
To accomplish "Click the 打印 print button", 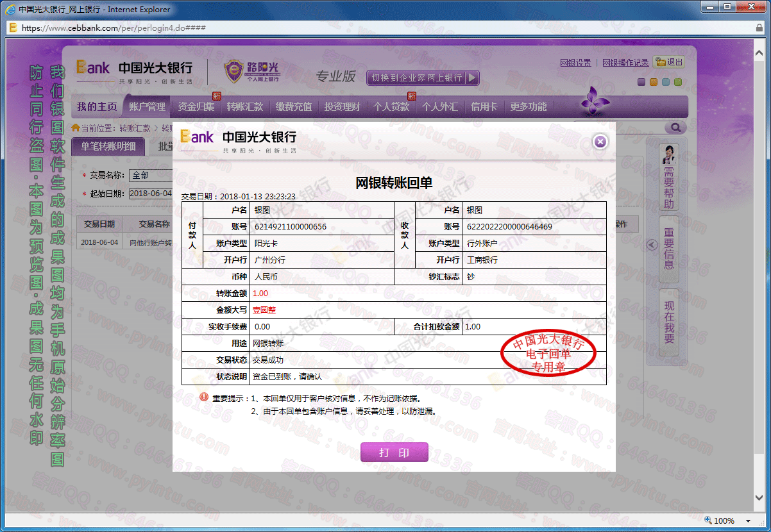I will pyautogui.click(x=394, y=452).
